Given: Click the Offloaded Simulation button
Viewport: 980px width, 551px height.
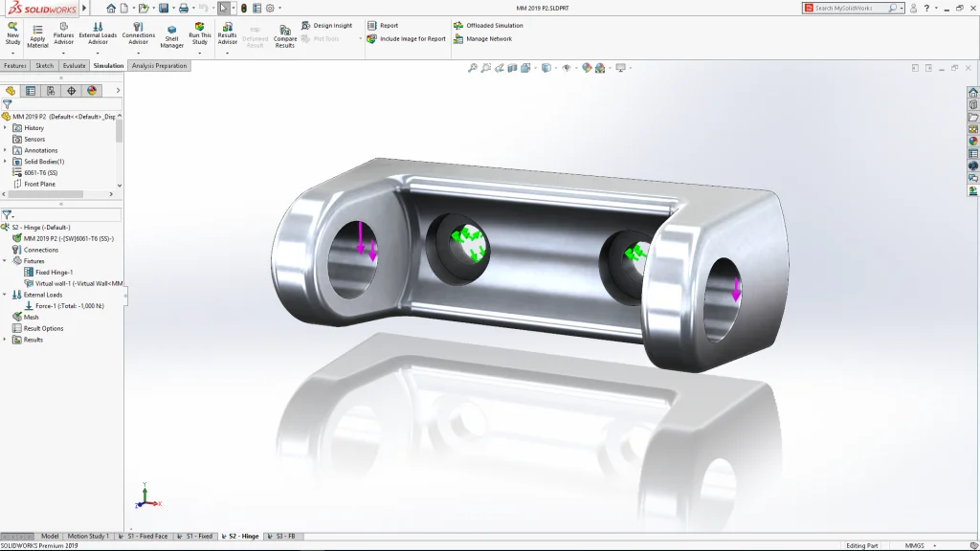Looking at the screenshot, I should 494,26.
